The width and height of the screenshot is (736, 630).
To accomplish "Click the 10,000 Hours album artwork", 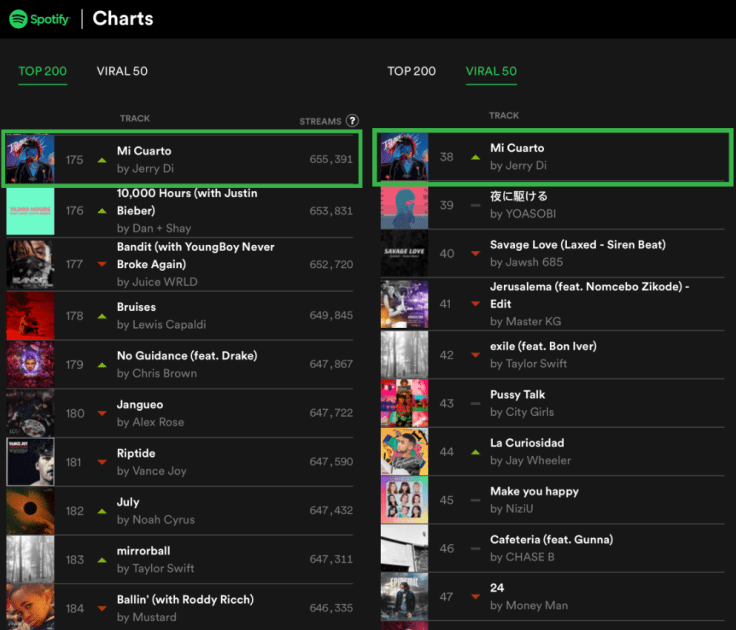I will (30, 211).
